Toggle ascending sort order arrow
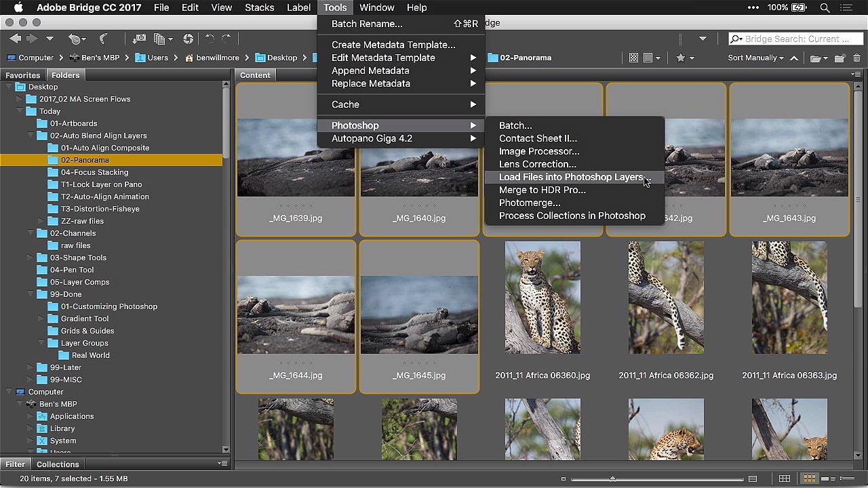Viewport: 868px width, 488px height. click(x=794, y=58)
